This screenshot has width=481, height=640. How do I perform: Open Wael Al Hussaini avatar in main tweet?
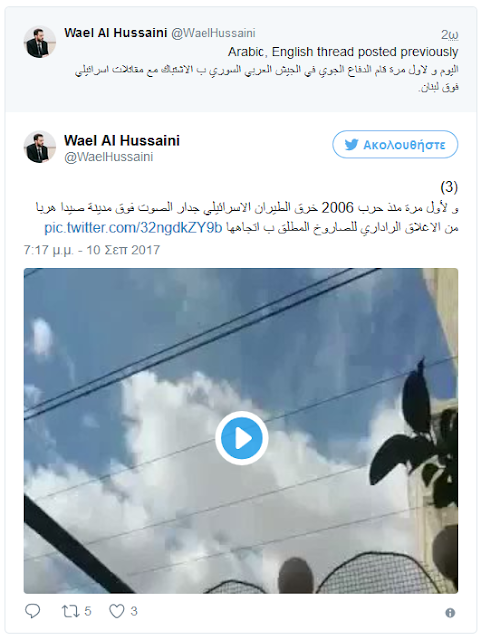[x=40, y=147]
